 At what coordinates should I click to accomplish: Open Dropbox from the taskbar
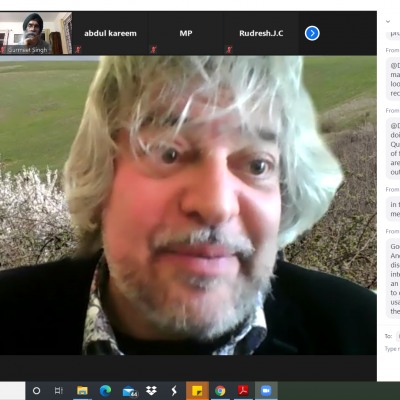click(151, 391)
